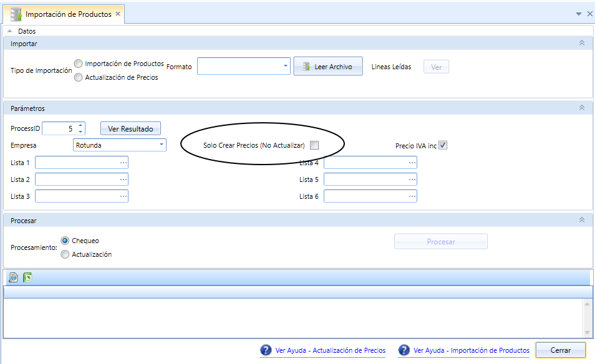The width and height of the screenshot is (595, 364).
Task: Open Lista 1 lookup ellipsis button
Action: pos(123,163)
